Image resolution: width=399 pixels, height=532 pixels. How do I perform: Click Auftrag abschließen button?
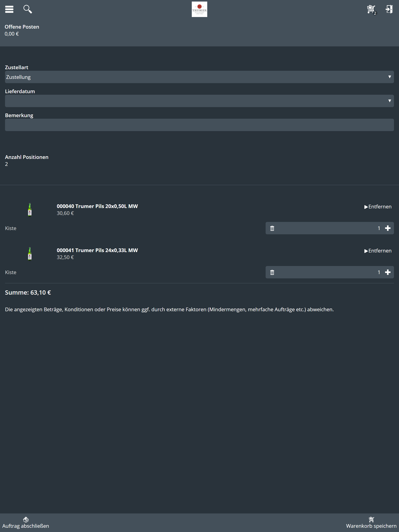pyautogui.click(x=26, y=523)
